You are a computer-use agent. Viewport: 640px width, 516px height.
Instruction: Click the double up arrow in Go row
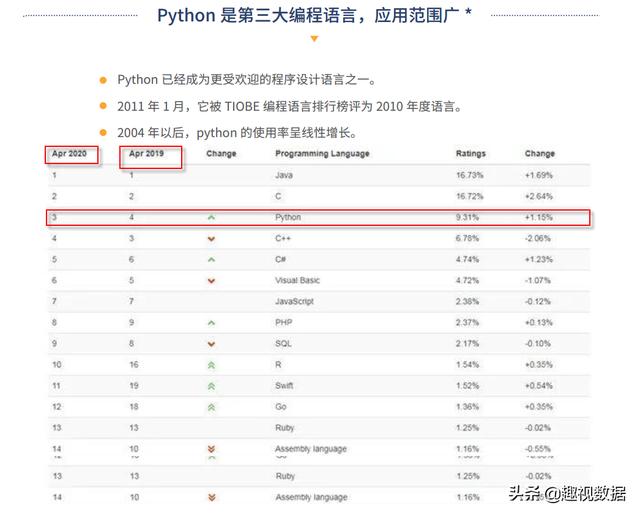(211, 407)
